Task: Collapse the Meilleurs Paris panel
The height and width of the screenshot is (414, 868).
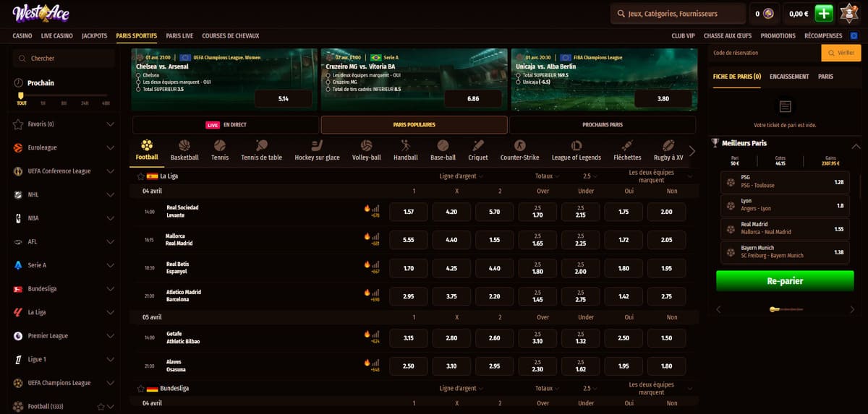Action: 856,145
